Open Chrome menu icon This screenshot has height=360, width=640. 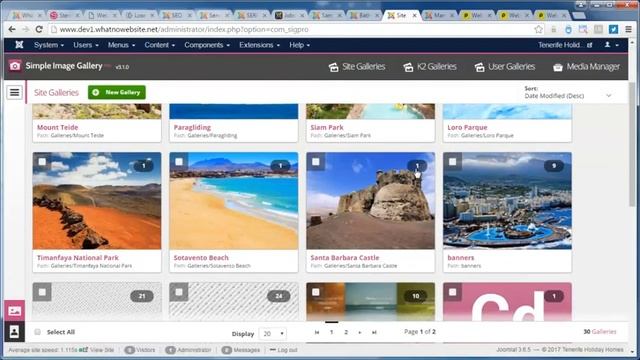pyautogui.click(x=629, y=29)
